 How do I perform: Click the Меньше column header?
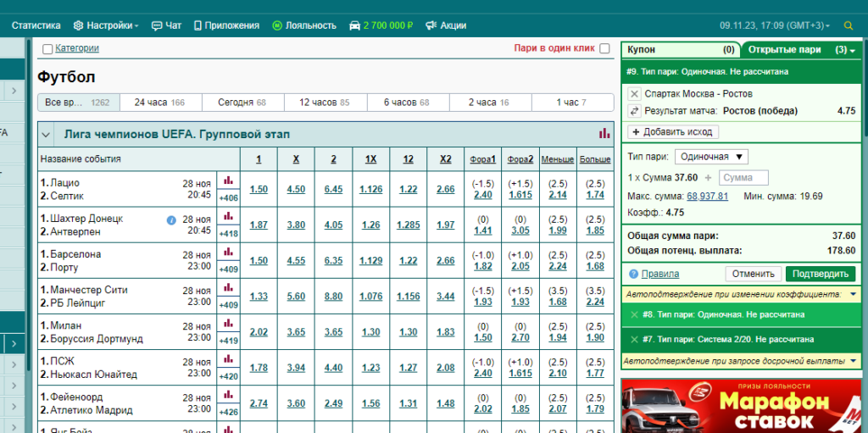(558, 159)
